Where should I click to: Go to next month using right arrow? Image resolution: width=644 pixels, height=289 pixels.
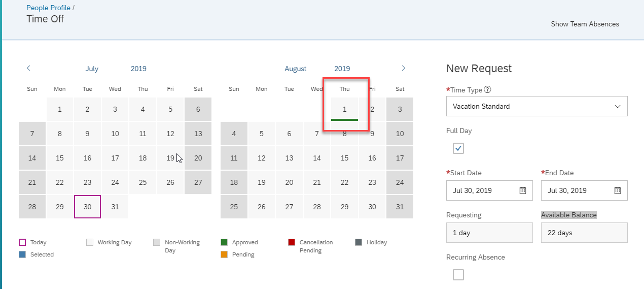(403, 68)
